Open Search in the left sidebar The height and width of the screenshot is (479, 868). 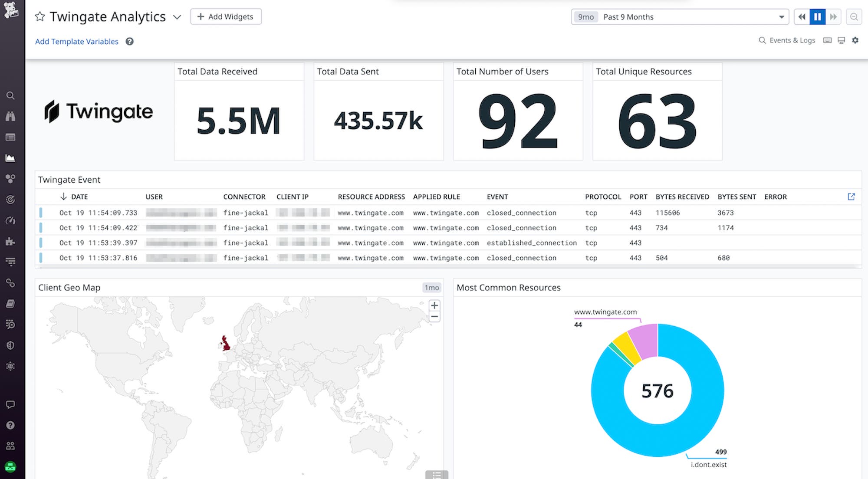11,96
